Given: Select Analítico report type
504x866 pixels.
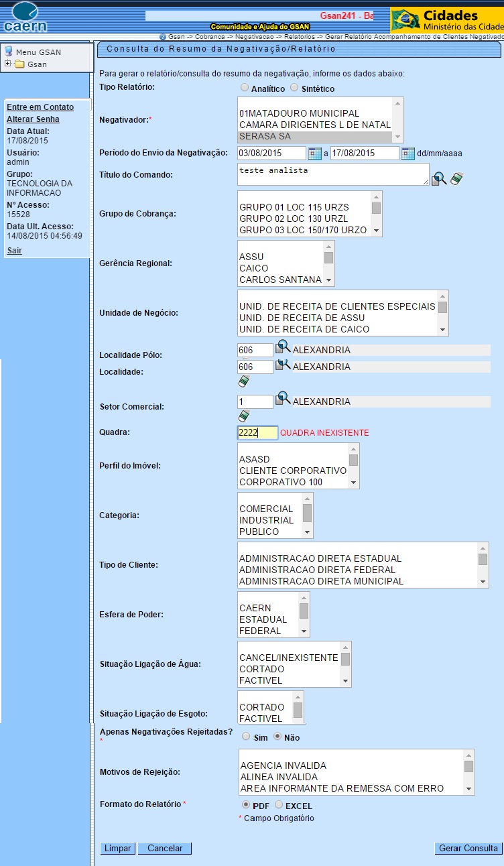Looking at the screenshot, I should 245,88.
